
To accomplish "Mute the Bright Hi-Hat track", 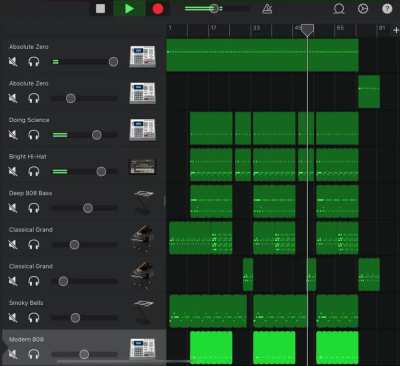I will [x=13, y=171].
